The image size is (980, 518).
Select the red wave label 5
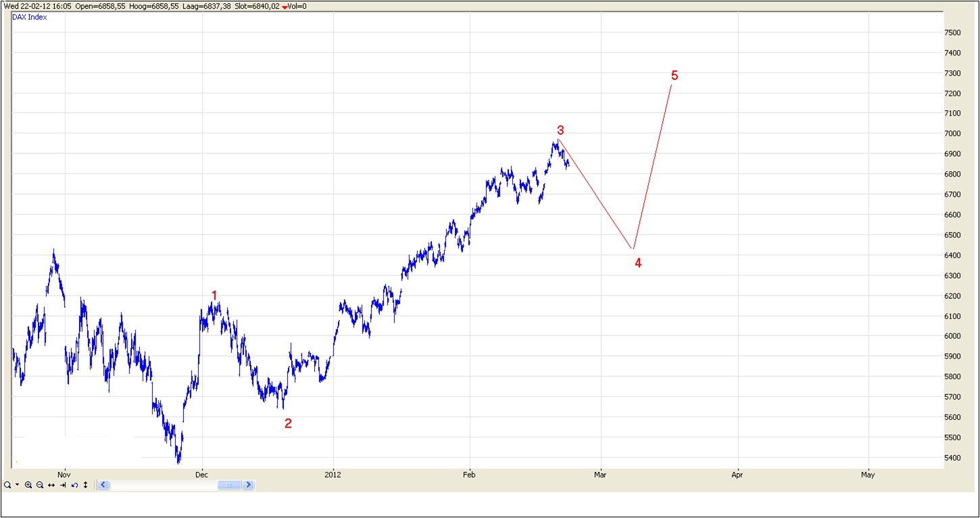tap(675, 76)
